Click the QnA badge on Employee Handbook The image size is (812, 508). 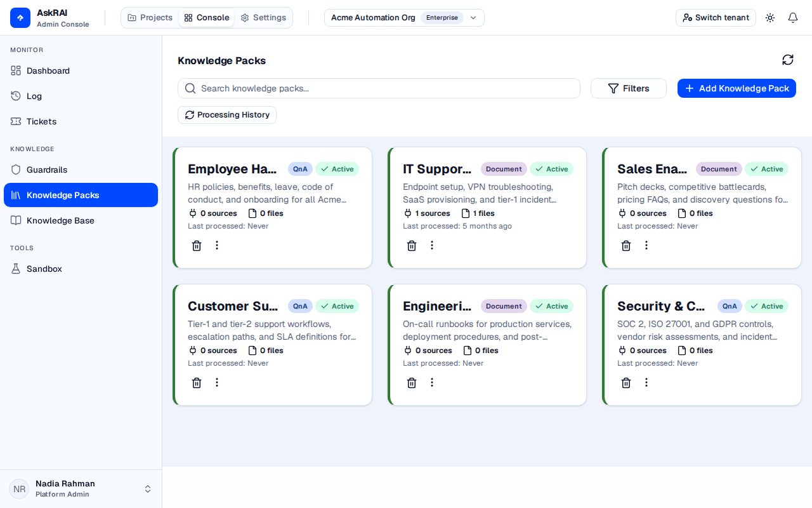pyautogui.click(x=300, y=169)
